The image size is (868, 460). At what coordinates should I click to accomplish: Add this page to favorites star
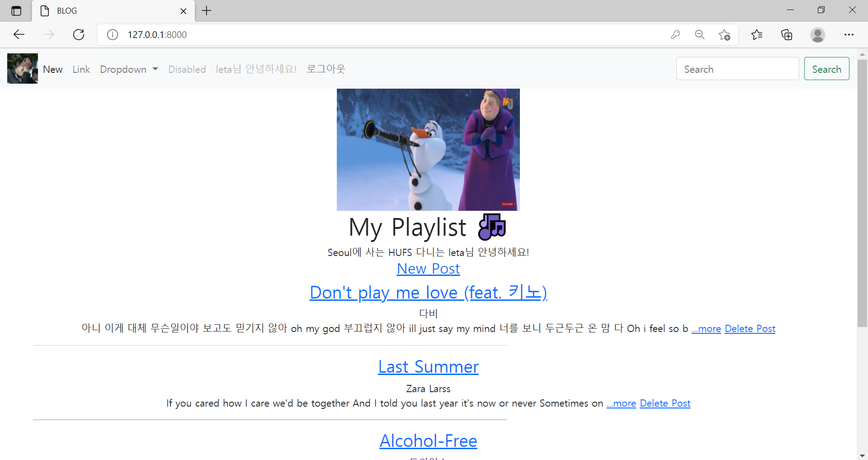(x=724, y=34)
